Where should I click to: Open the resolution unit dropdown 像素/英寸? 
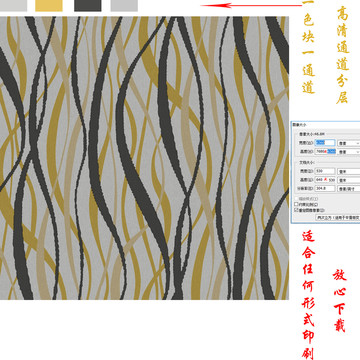click(349, 188)
